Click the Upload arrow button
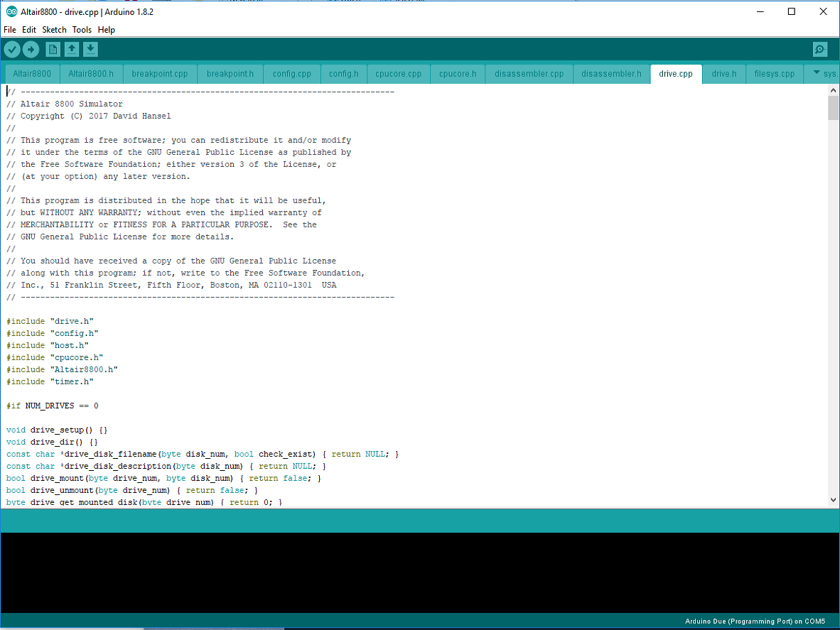 click(x=31, y=50)
